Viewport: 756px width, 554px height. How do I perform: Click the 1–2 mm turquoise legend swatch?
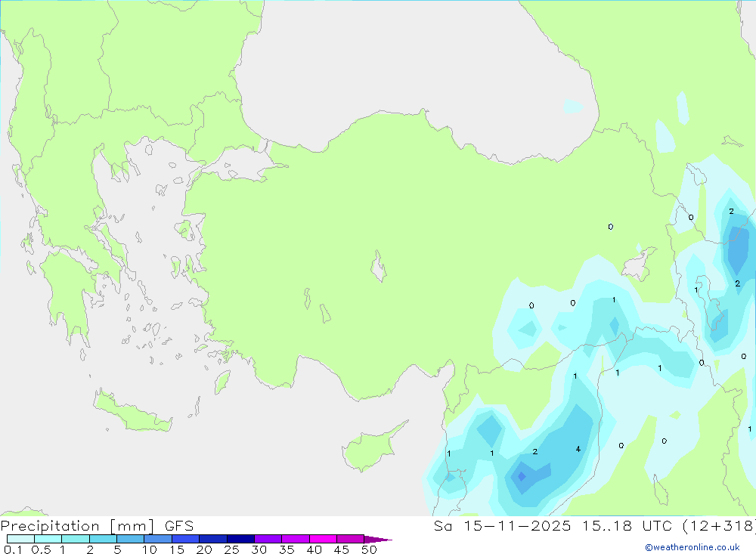tap(75, 539)
